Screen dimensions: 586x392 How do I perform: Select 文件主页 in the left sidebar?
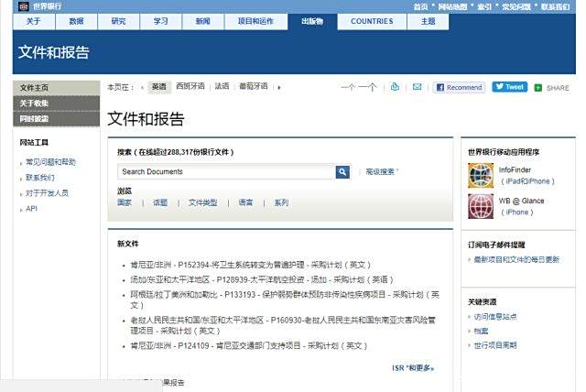[x=57, y=88]
